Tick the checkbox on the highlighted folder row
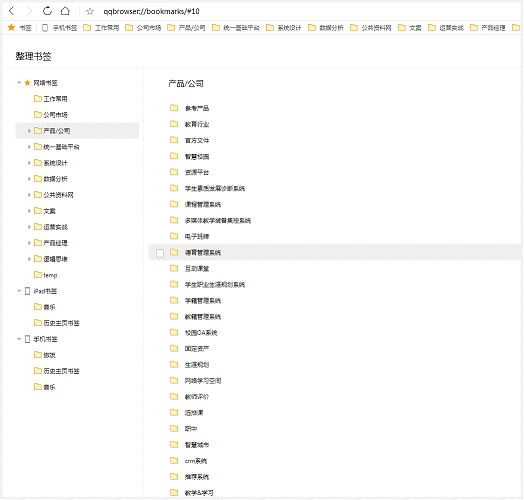This screenshot has width=524, height=500. click(160, 253)
